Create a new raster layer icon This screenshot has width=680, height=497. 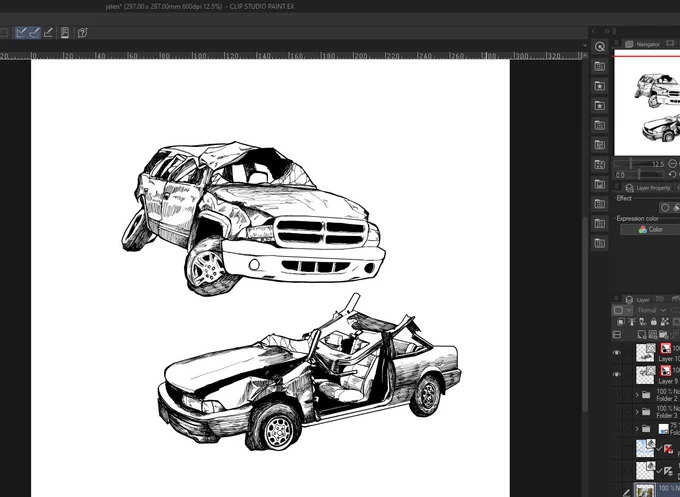coord(642,334)
